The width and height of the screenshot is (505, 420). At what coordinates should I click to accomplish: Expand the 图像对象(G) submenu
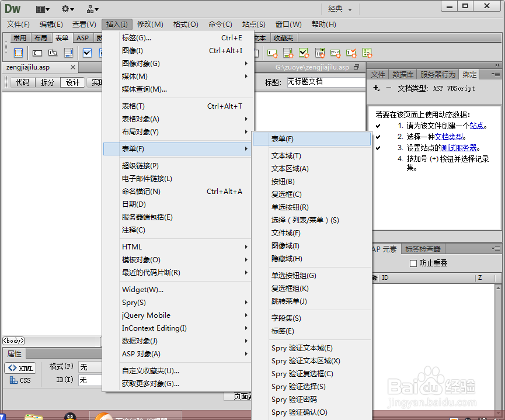(x=177, y=64)
